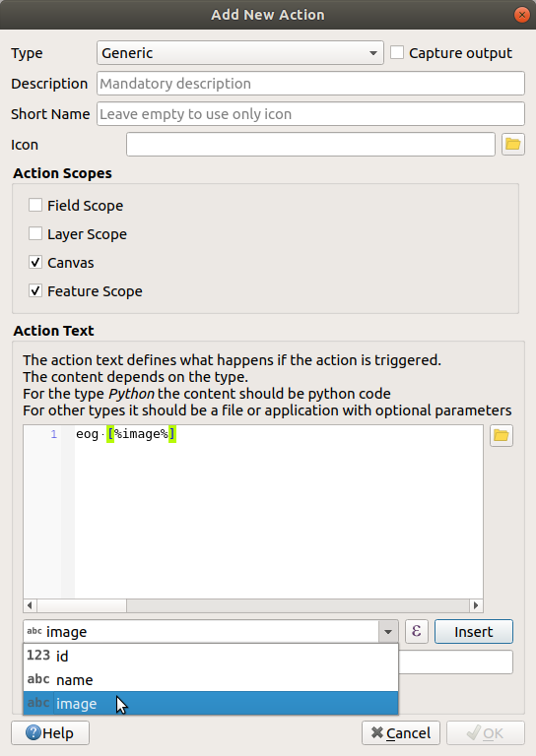Close the Add New Action dialog
This screenshot has height=756, width=536.
[x=521, y=15]
